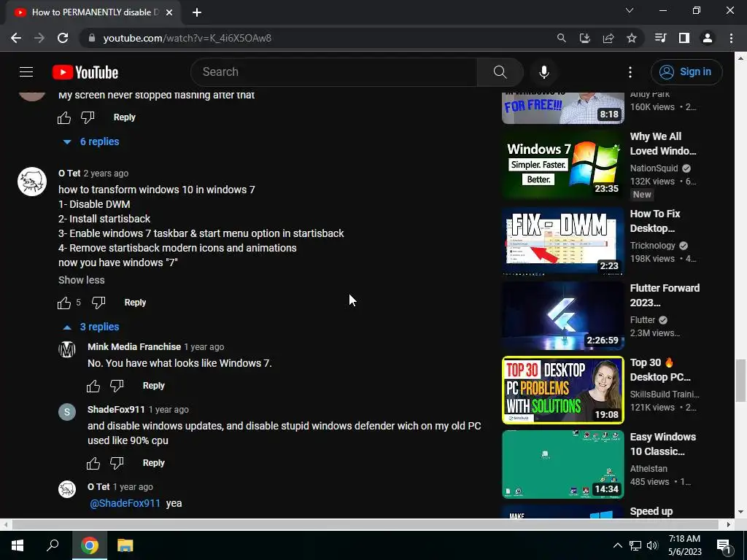The height and width of the screenshot is (560, 747).
Task: Collapse comment with Show less
Action: point(82,281)
